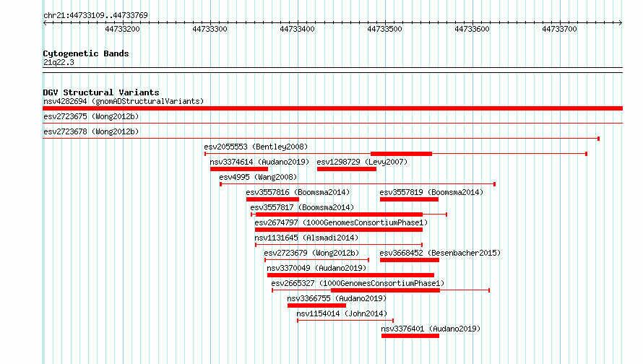Open the esv2723678 (Wong2012b) variant label
The height and width of the screenshot is (364, 643).
coord(91,131)
